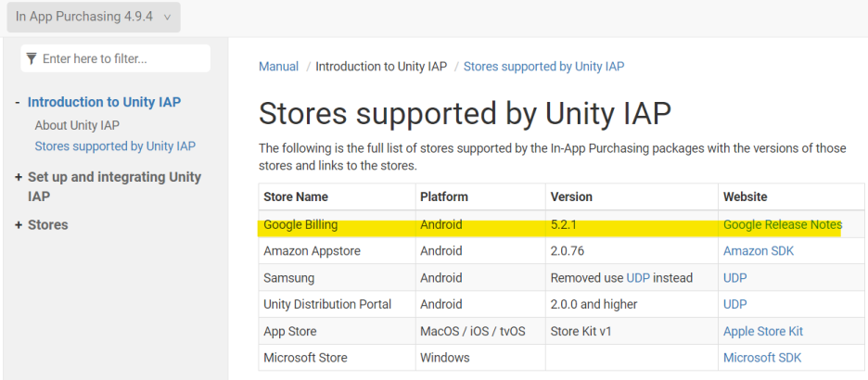
Task: Collapse the Introduction to Unity IAP section
Action: pyautogui.click(x=18, y=103)
